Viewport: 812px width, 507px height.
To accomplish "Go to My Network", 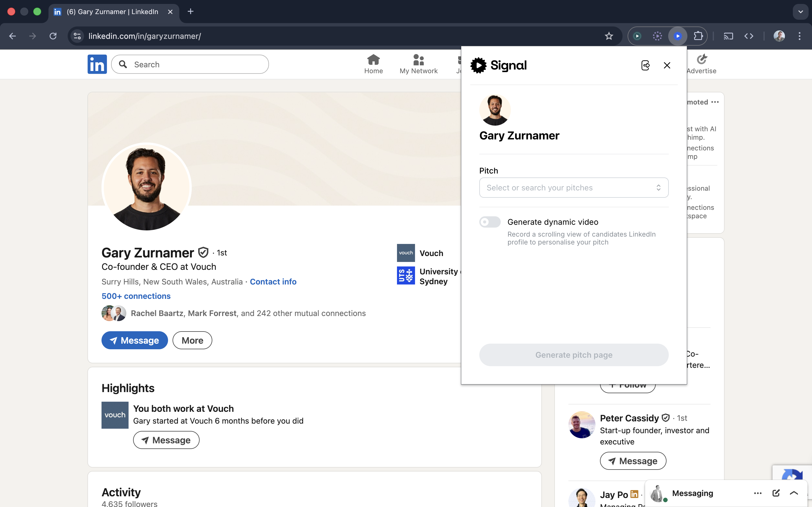I will tap(418, 64).
